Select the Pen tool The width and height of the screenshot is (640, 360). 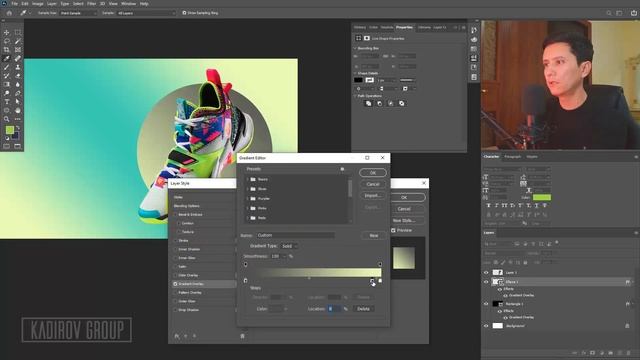point(18,93)
